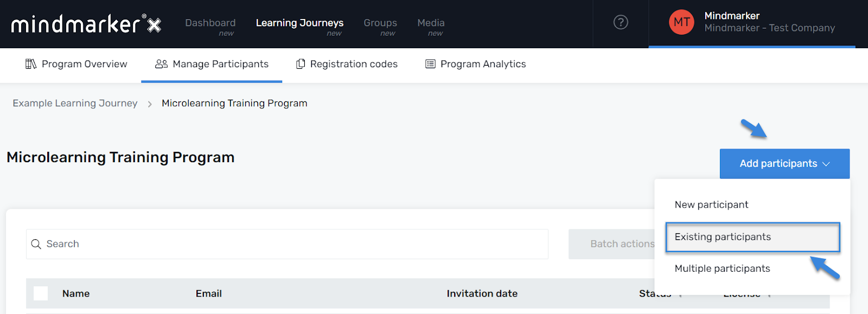Go to the Dashboard nav item
The height and width of the screenshot is (314, 868).
(210, 24)
